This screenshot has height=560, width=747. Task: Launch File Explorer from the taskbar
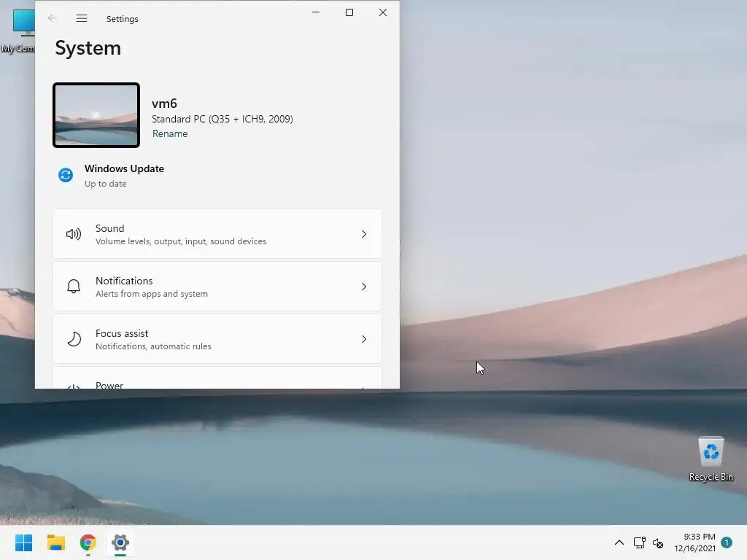55,542
